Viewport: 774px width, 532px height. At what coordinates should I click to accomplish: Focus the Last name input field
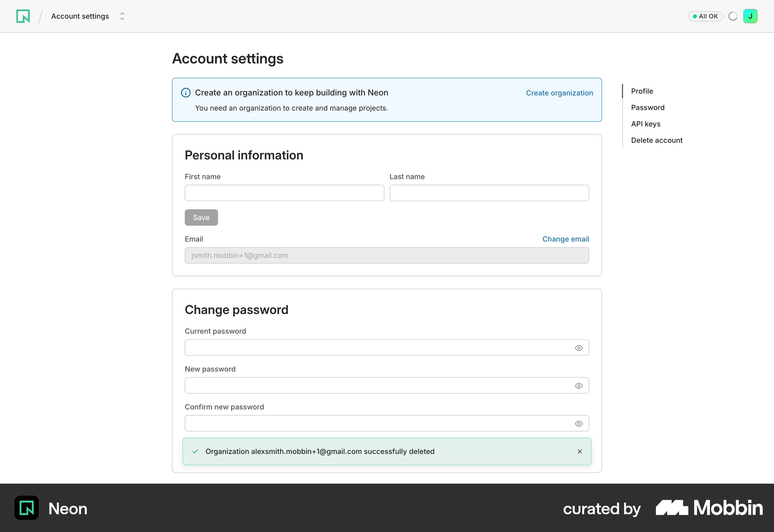[489, 193]
